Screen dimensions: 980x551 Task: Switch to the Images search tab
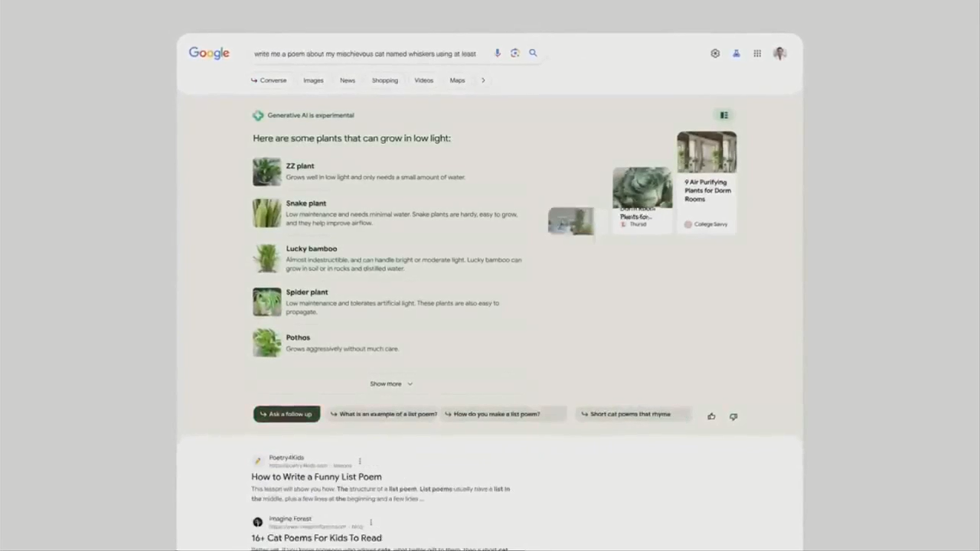[313, 80]
